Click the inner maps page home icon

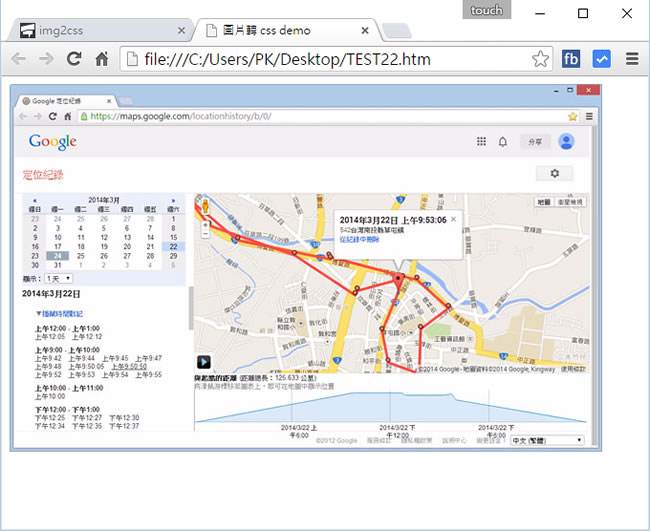click(x=68, y=117)
